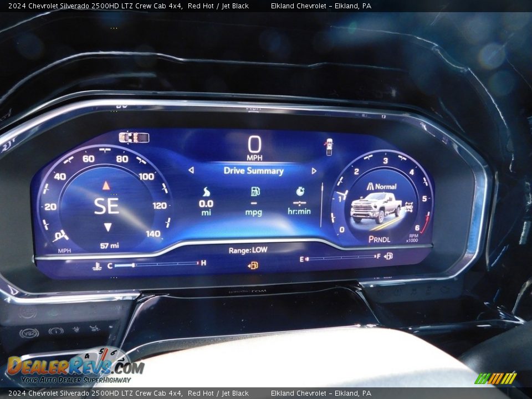Viewport: 532px width, 399px height.
Task: Click the DealerRevs.com logo
Action: coord(76,367)
